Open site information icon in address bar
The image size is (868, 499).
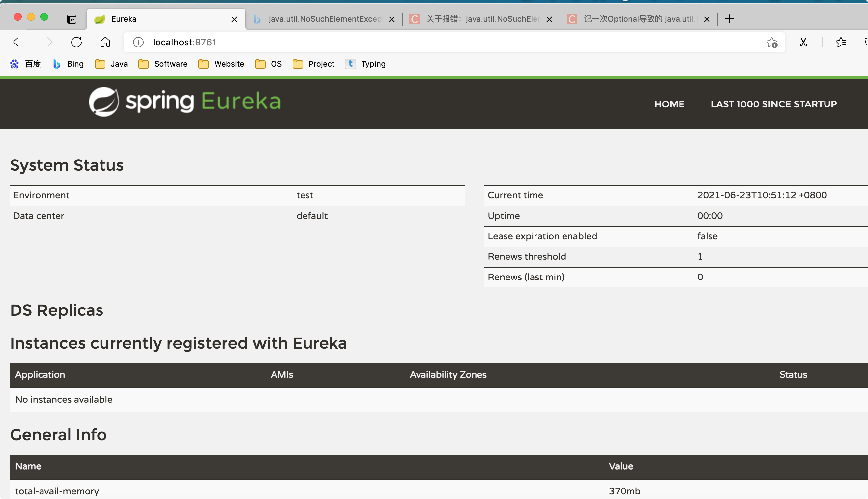[138, 42]
